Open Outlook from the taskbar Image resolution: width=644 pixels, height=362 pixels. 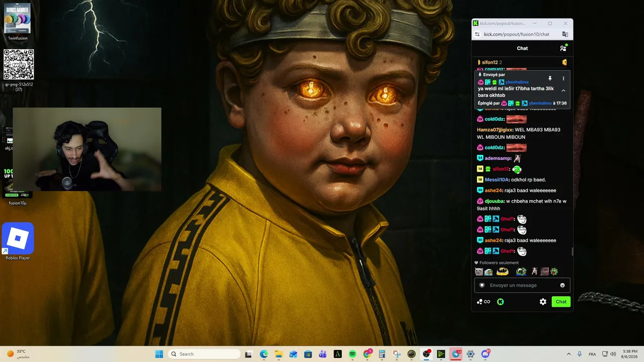tap(293, 354)
